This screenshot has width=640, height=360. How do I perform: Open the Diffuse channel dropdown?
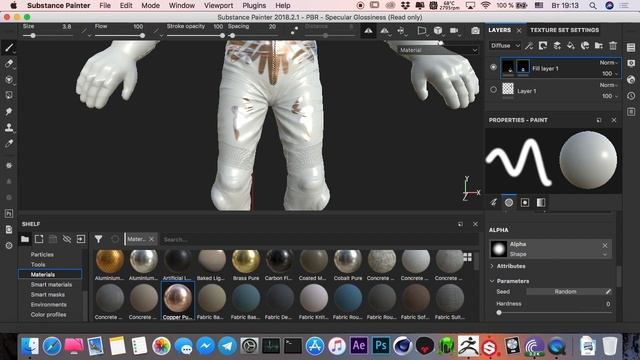tap(504, 46)
